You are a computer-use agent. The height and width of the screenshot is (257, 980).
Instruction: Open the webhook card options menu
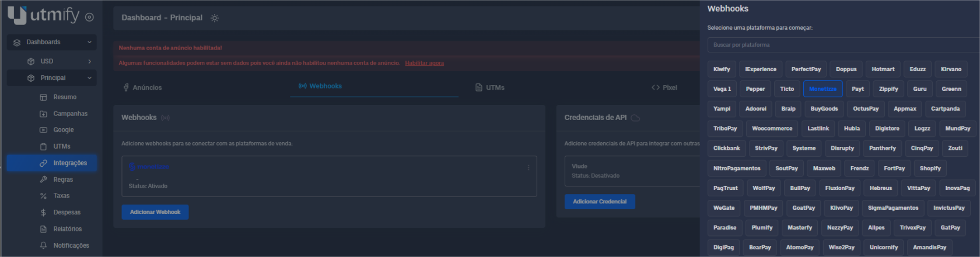coord(528,168)
